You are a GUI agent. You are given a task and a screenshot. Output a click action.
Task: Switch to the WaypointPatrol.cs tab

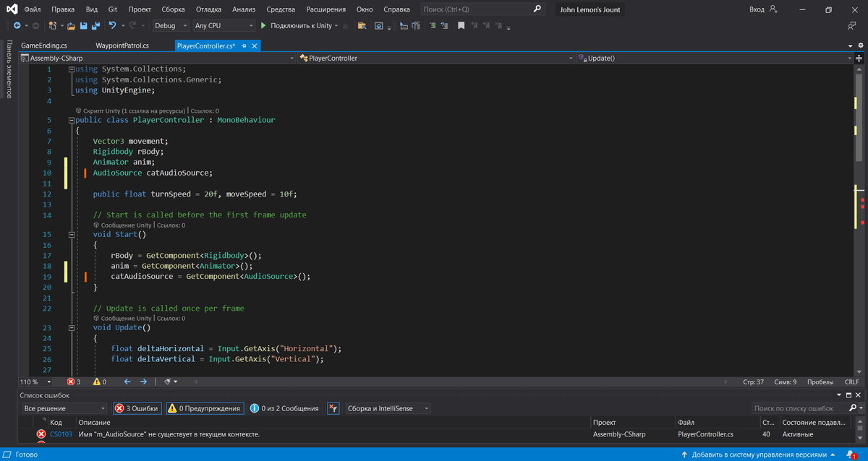(122, 46)
